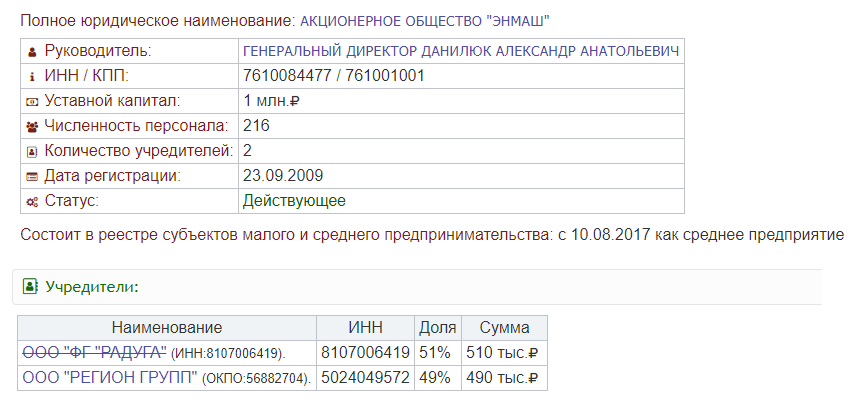Image resolution: width=853 pixels, height=405 pixels.
Task: Open founder link ООО "РЕГИОН ГРУПП"
Action: coord(110,378)
